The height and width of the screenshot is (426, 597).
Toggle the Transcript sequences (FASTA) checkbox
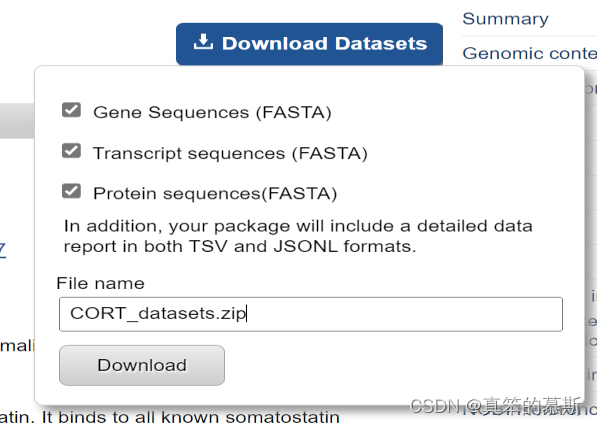pyautogui.click(x=72, y=151)
